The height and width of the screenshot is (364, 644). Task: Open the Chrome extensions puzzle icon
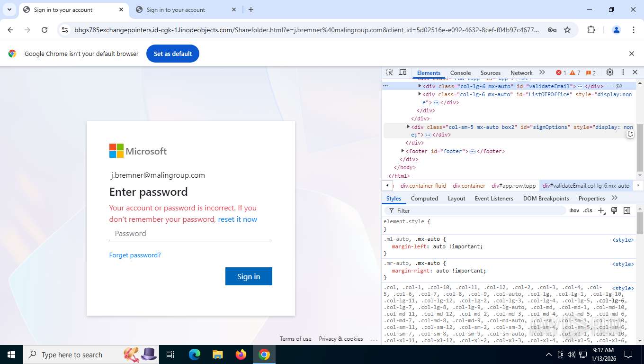(x=591, y=30)
